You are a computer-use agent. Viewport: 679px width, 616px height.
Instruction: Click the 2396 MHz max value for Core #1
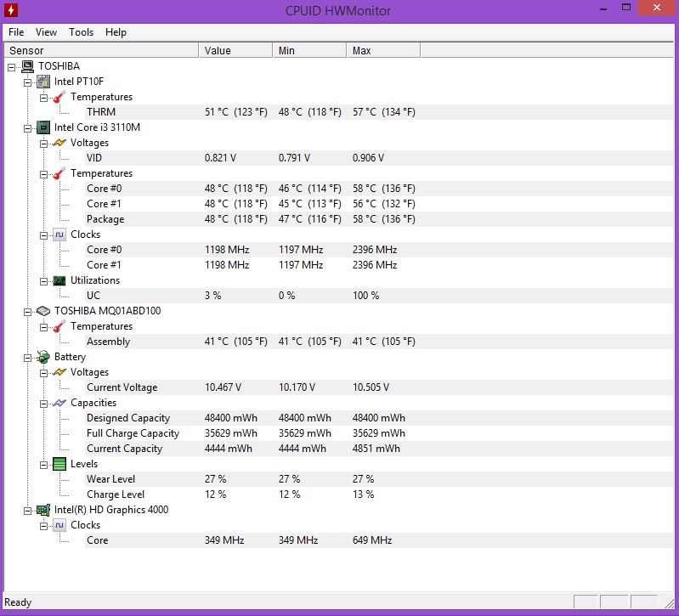(x=375, y=265)
